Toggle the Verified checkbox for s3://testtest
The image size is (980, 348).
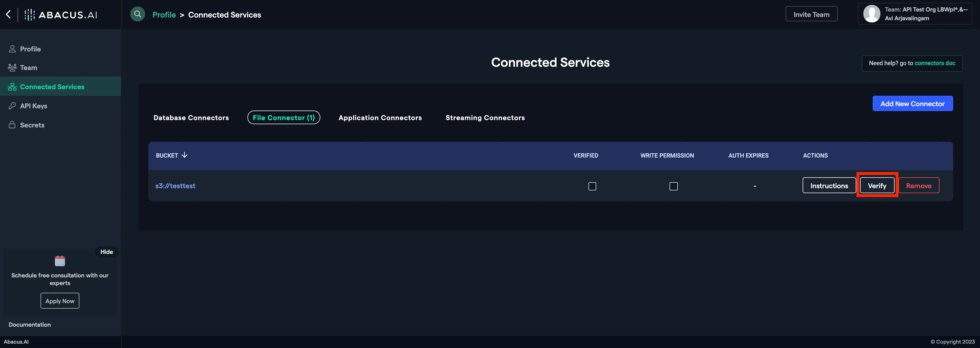coord(592,186)
